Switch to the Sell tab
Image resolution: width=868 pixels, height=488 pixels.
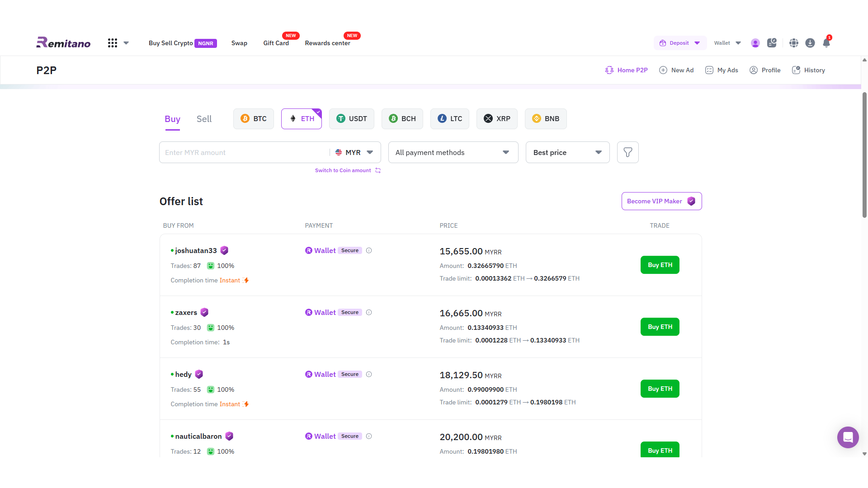pyautogui.click(x=204, y=119)
